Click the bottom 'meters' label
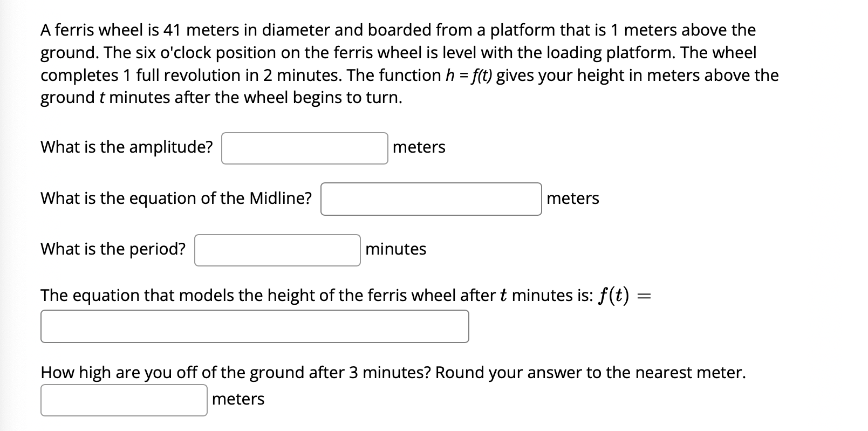 pyautogui.click(x=237, y=400)
